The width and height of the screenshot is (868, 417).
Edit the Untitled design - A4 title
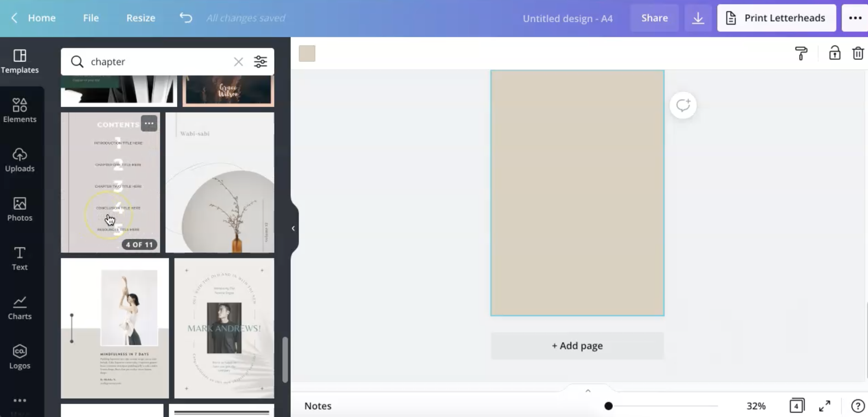pyautogui.click(x=568, y=18)
